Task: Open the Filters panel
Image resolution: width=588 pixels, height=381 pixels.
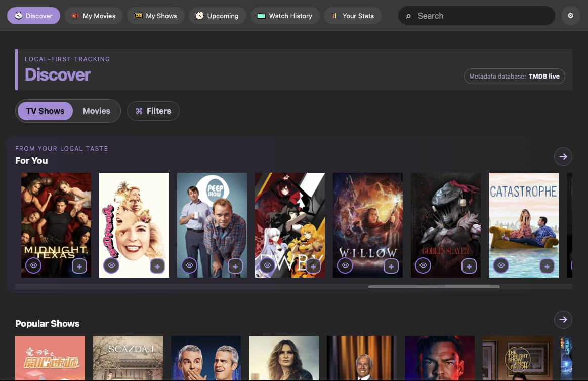Action: coord(153,111)
